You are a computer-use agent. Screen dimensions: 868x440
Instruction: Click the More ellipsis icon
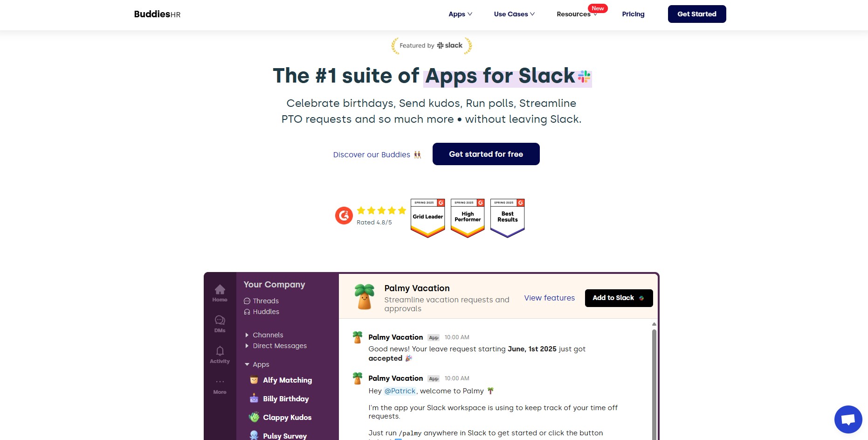pyautogui.click(x=220, y=382)
